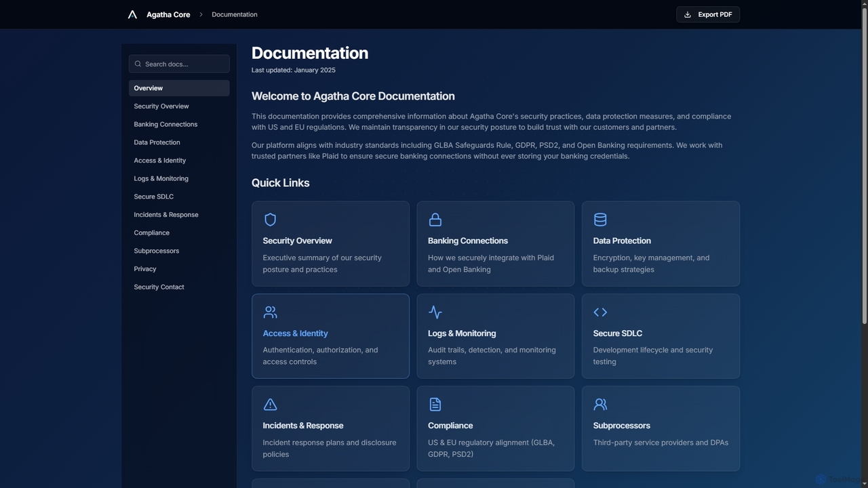Open the Data Protection card title
868x488 pixels.
[x=622, y=241]
